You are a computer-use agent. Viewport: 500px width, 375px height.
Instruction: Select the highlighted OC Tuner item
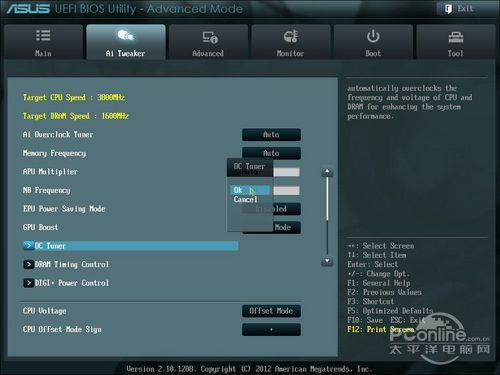click(x=131, y=246)
